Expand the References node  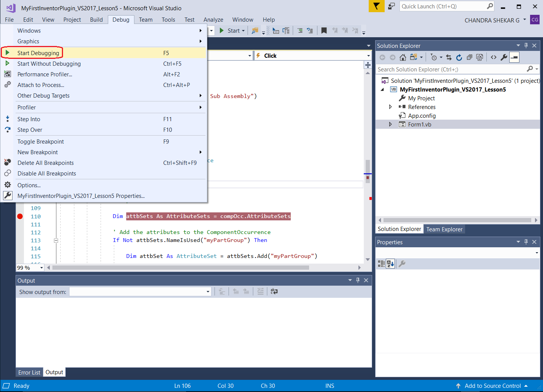tap(390, 107)
